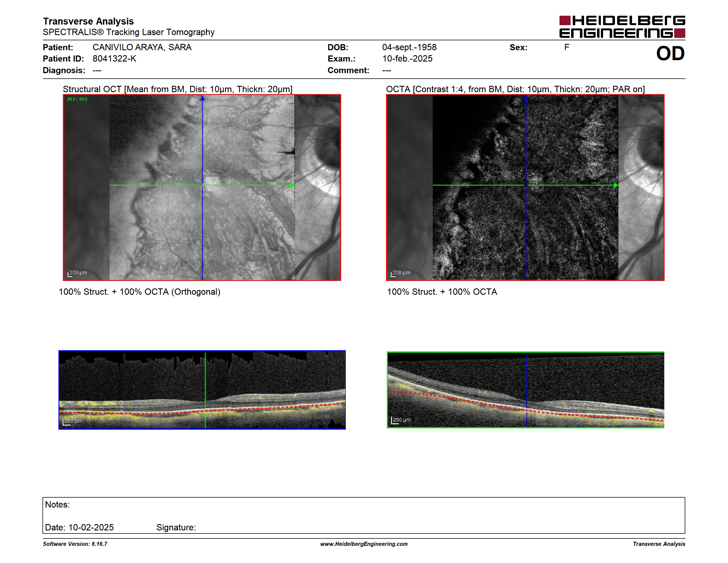
Task: Click Patient ID value 8041322-K
Action: click(114, 59)
